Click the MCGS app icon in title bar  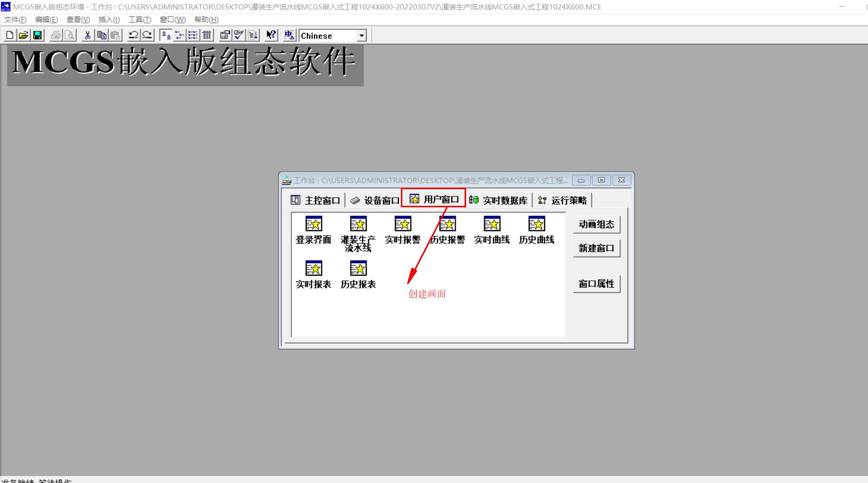tap(6, 7)
